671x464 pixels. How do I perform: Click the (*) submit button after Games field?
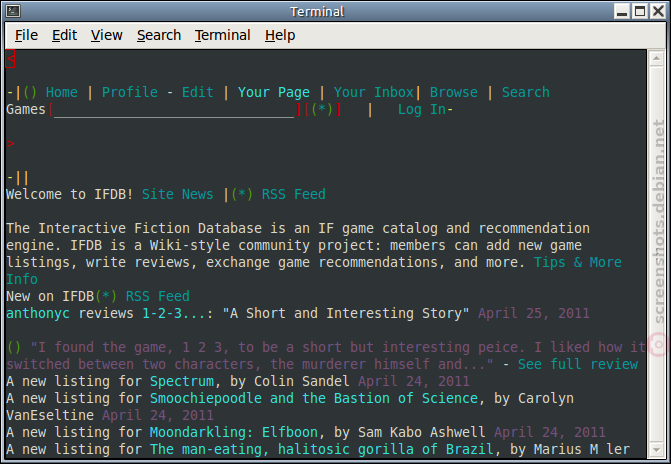coord(322,110)
